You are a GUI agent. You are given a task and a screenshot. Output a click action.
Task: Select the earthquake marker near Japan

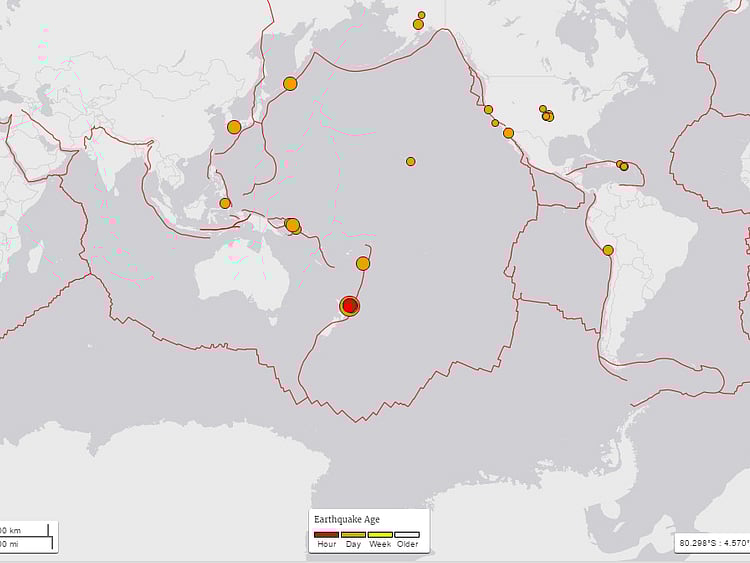click(234, 127)
